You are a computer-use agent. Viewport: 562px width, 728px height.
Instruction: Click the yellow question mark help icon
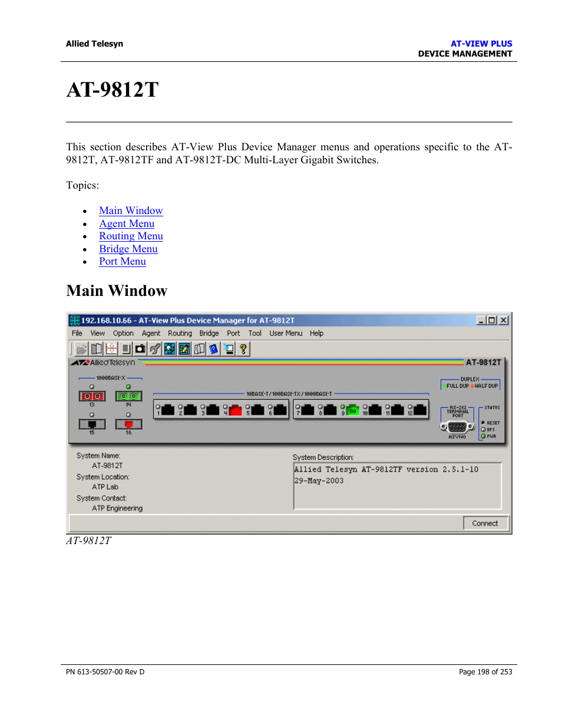coord(243,349)
